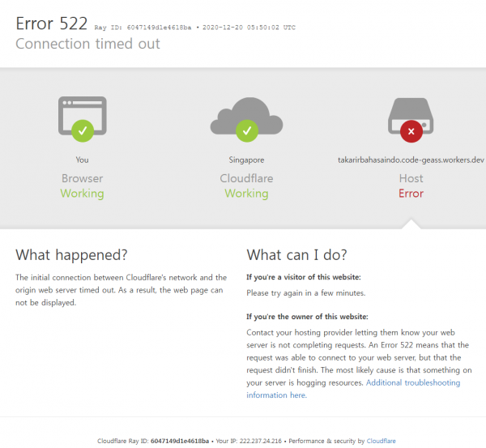Click the Host label

tap(411, 178)
